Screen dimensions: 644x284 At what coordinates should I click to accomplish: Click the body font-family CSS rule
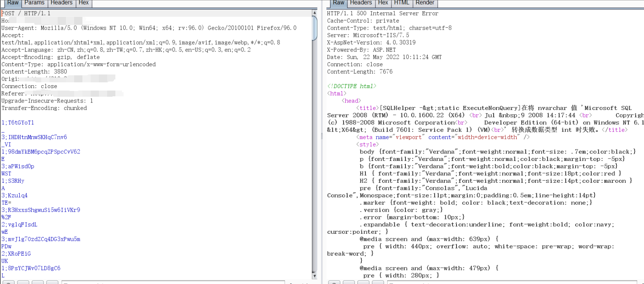pos(498,152)
